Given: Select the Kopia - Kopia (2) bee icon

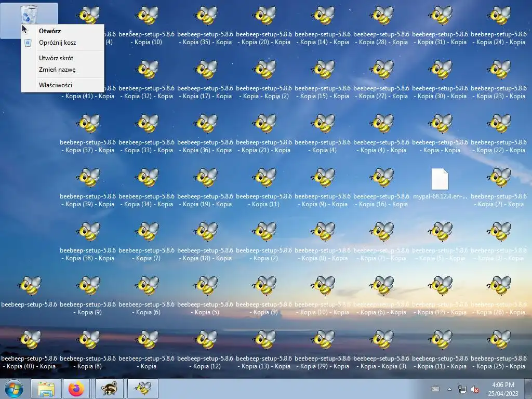Looking at the screenshot, I should (264, 69).
